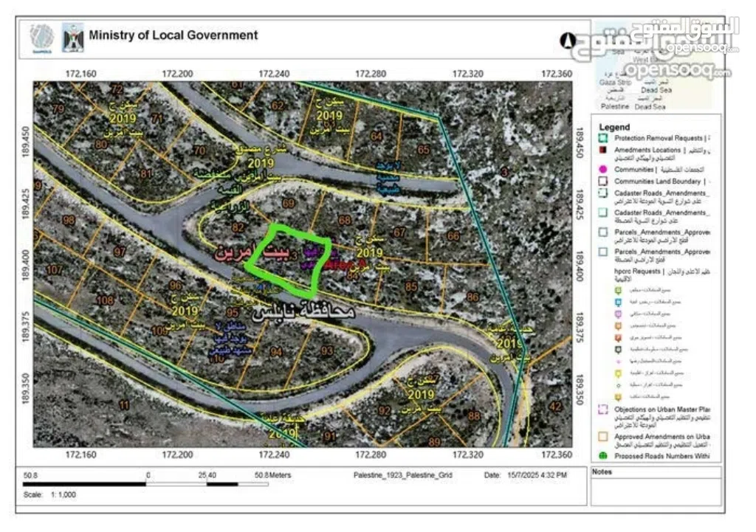
Task: Select parcel number 94 on the map
Action: [276, 352]
